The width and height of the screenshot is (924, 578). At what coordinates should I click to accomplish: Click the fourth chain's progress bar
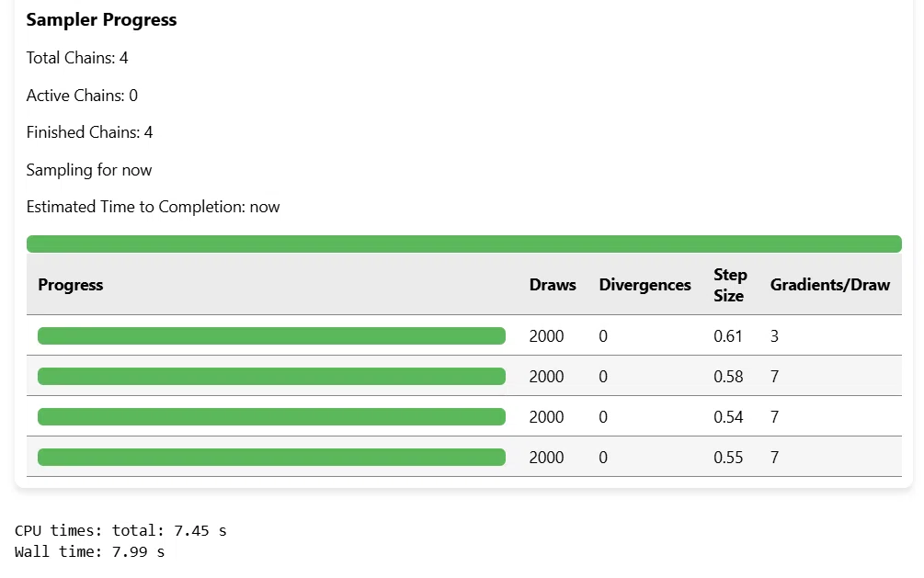pos(271,458)
